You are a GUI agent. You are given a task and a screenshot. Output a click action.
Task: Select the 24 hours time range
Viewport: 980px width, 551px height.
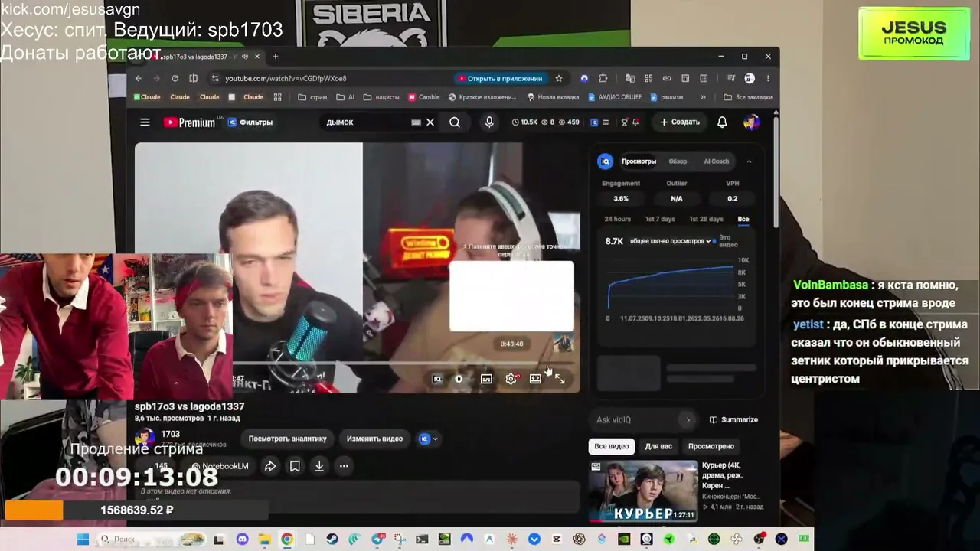pyautogui.click(x=618, y=219)
